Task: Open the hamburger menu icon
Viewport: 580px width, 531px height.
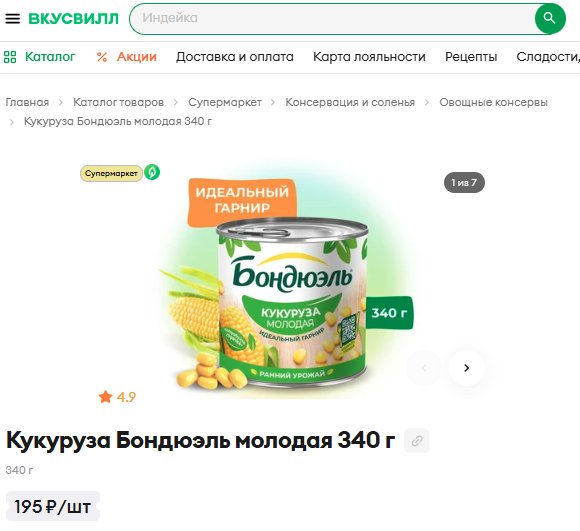Action: 13,18
